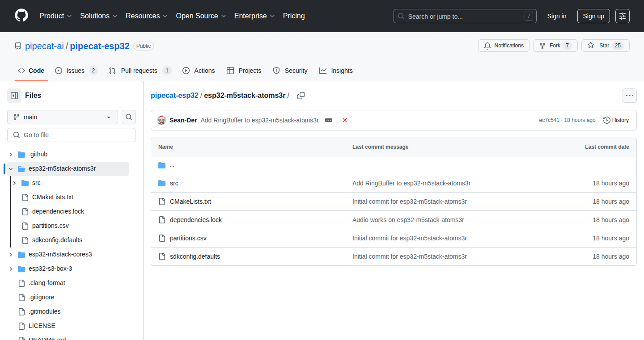Star the pipecat-esp32 repository
644x340 pixels.
coord(606,46)
